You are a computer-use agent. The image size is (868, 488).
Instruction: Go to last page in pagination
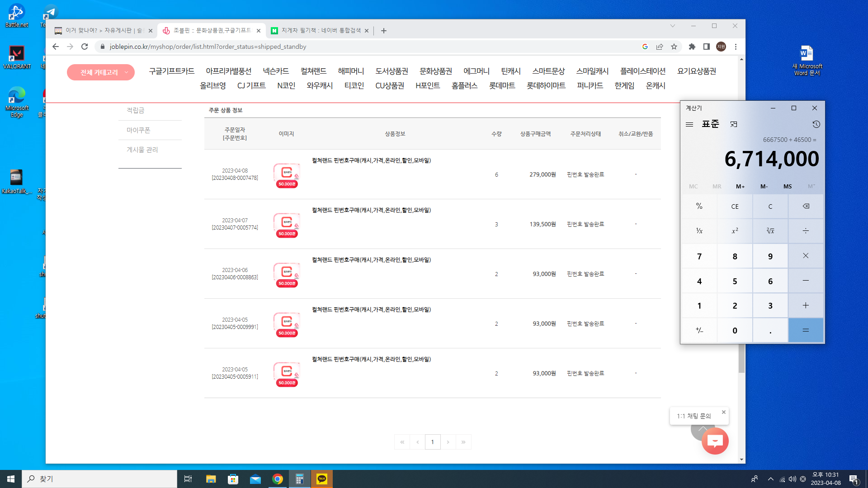coord(463,442)
